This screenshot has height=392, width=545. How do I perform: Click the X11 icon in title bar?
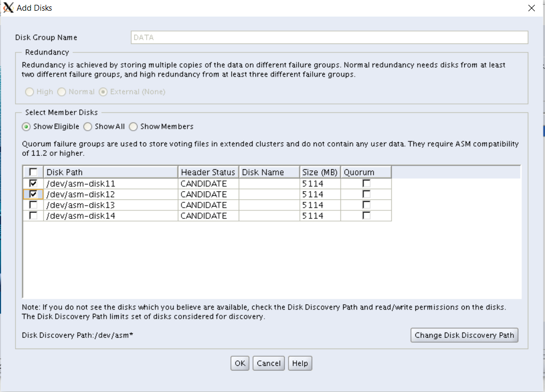(8, 8)
